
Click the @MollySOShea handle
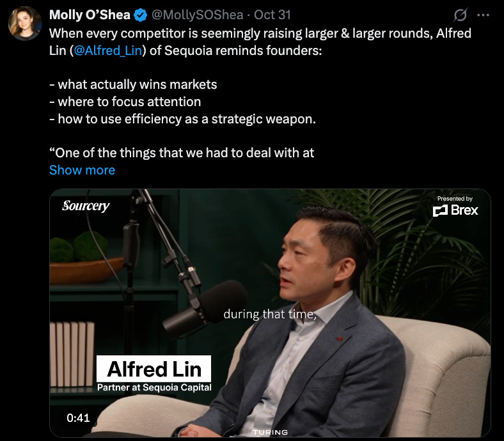(x=197, y=15)
